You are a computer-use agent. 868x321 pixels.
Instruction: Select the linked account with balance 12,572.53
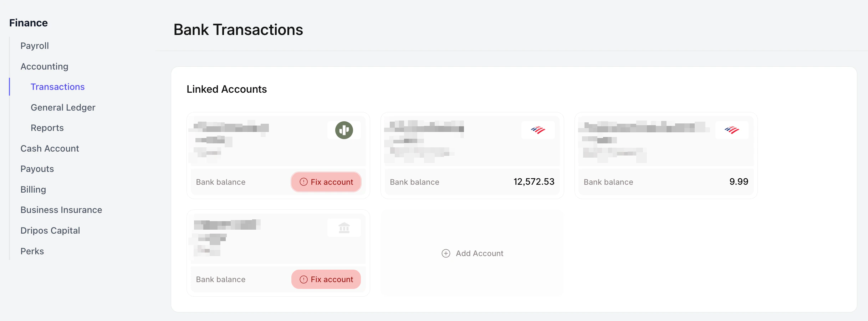(x=472, y=156)
